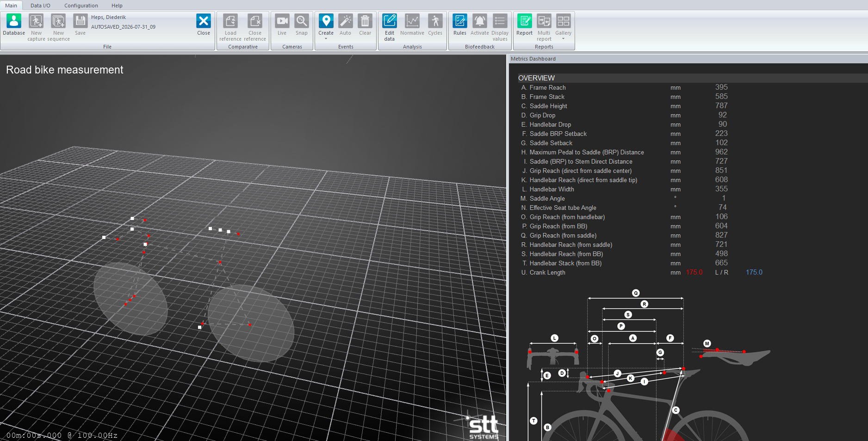
Task: Click the 'Effective Seat tube Angle' row
Action: pyautogui.click(x=624, y=208)
